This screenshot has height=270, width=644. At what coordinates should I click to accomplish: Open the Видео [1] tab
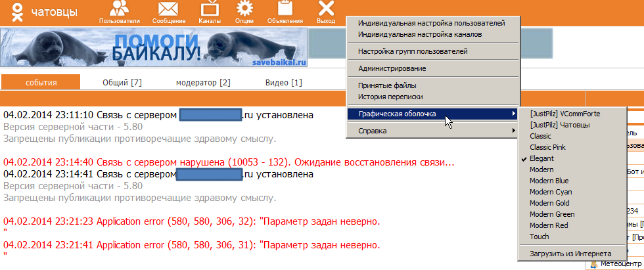point(283,82)
